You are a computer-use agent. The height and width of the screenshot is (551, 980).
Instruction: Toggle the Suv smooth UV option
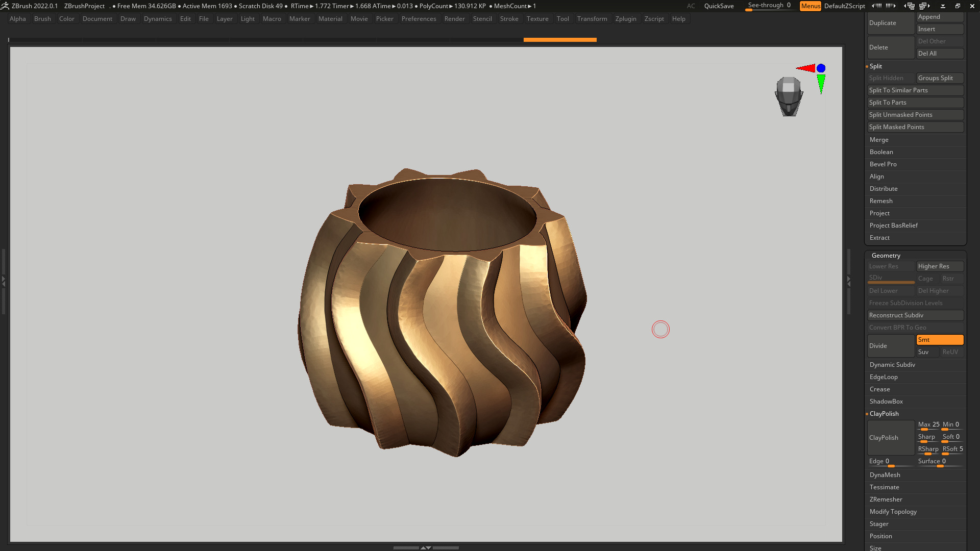point(927,352)
